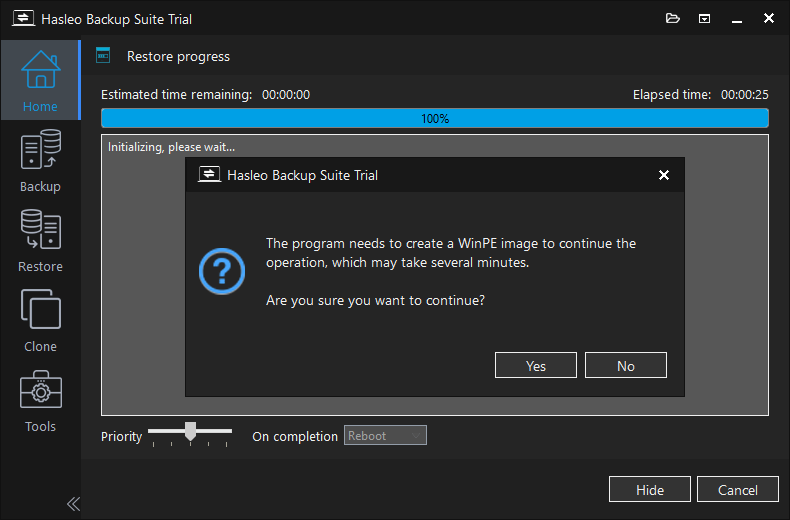The width and height of the screenshot is (790, 520).
Task: Click the Restore progress header icon
Action: click(103, 55)
